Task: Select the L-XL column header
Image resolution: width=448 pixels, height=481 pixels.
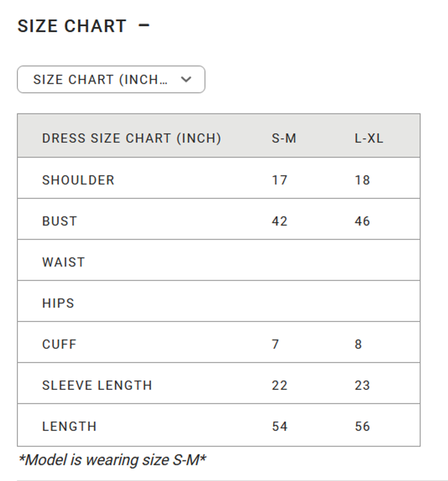Action: (369, 138)
